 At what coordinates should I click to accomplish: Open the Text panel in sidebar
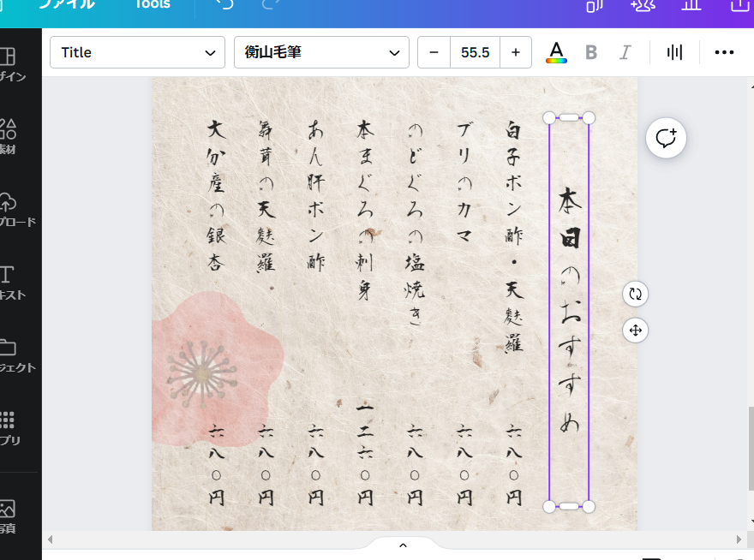point(12,283)
